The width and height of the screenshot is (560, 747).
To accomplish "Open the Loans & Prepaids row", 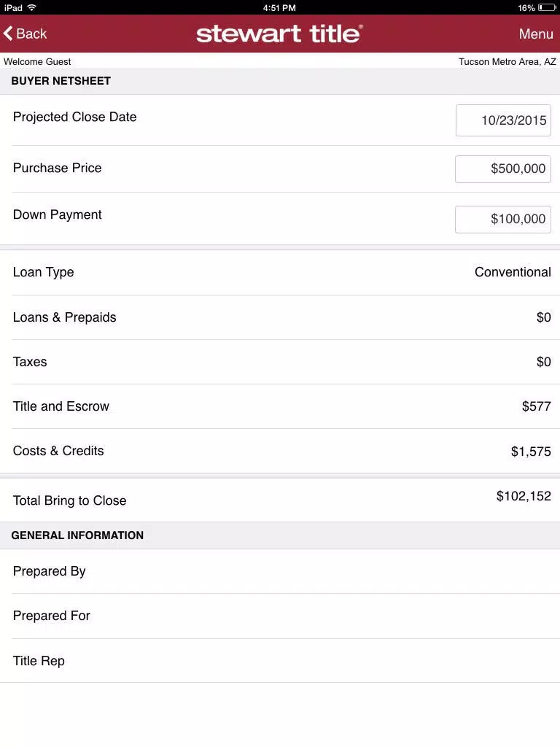I will (x=280, y=317).
